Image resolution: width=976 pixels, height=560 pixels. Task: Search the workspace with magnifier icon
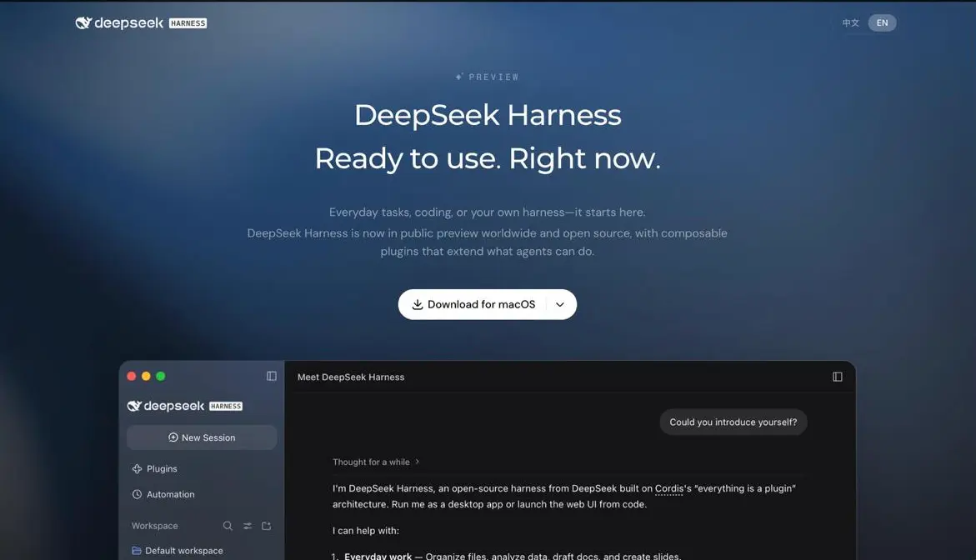[228, 526]
